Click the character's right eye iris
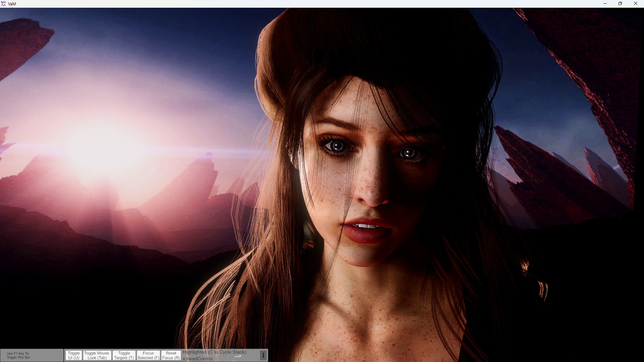Screen dimensions: 644x362 tap(408, 154)
